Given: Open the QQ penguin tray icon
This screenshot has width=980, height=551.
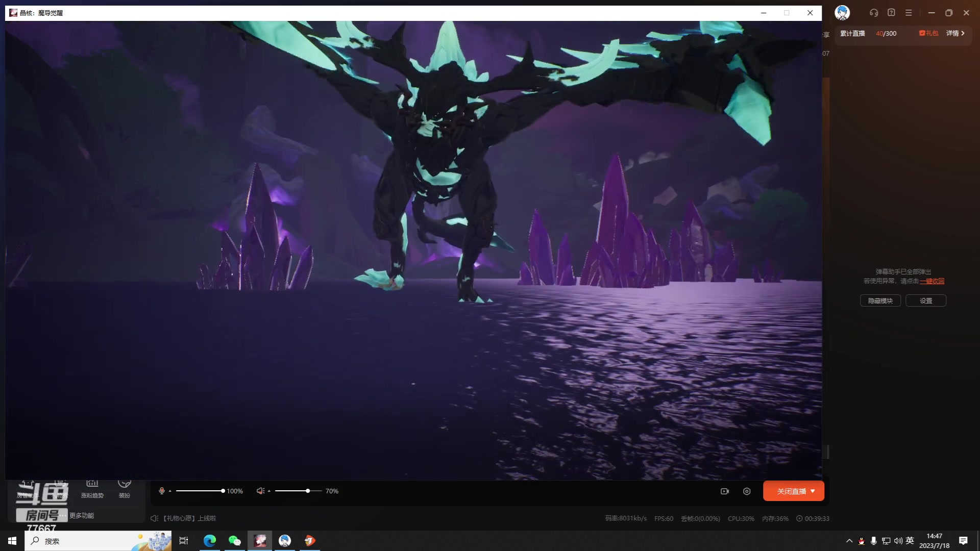Looking at the screenshot, I should (862, 541).
